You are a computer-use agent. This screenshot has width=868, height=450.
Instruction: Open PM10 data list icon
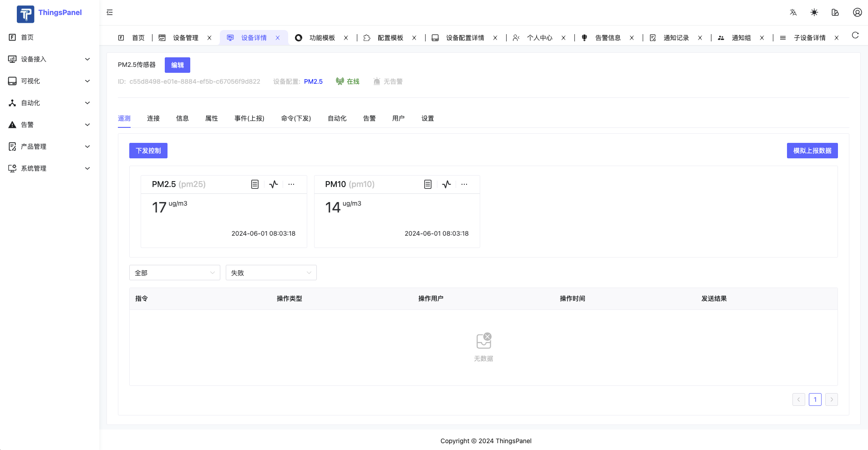[428, 184]
